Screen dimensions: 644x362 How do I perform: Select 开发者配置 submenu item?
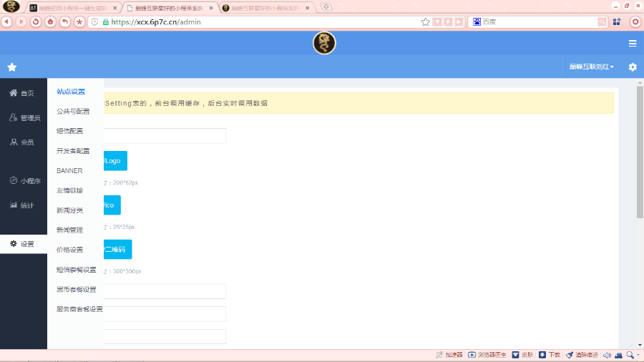click(73, 151)
